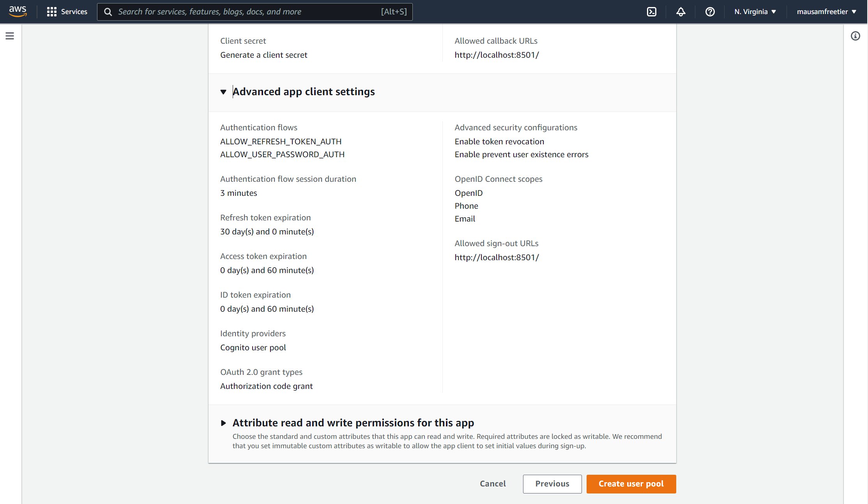Expand Attribute read and write permissions
This screenshot has height=504, width=868.
coord(223,423)
